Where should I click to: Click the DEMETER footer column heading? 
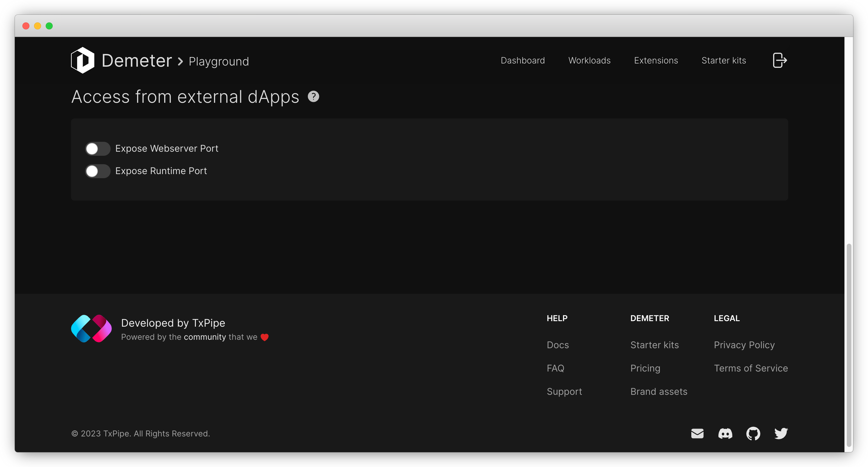click(650, 319)
